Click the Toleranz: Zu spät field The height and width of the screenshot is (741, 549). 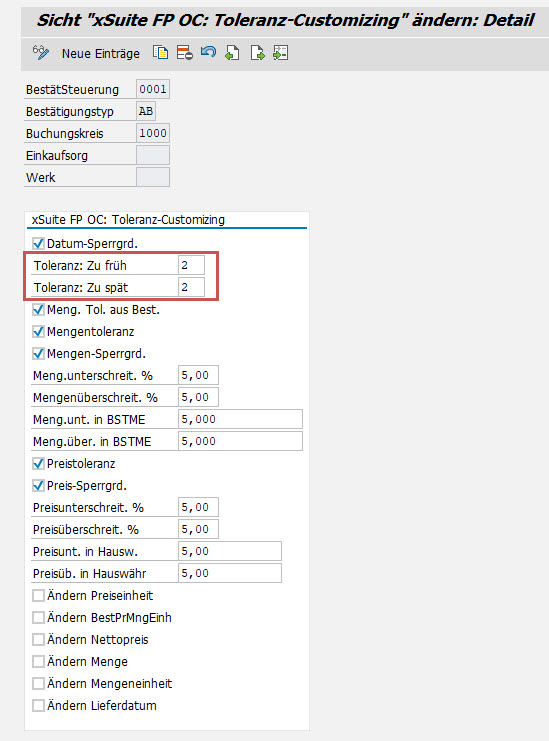coord(191,287)
